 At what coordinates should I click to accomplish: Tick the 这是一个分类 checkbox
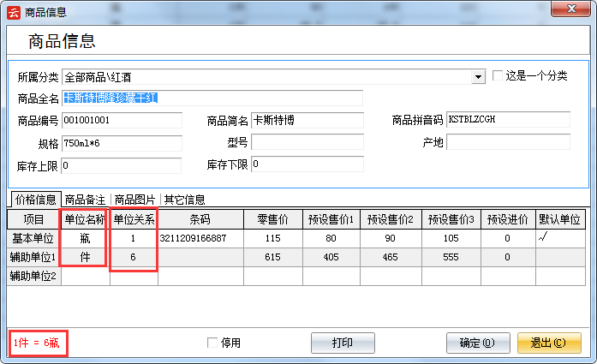[x=498, y=76]
